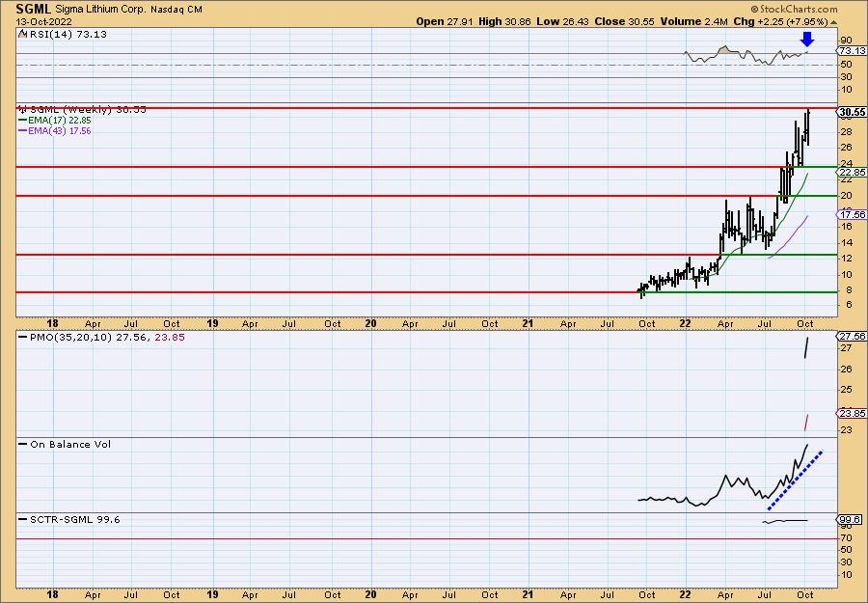Click the On Balance Vol panel label
The height and width of the screenshot is (603, 868).
pos(70,445)
